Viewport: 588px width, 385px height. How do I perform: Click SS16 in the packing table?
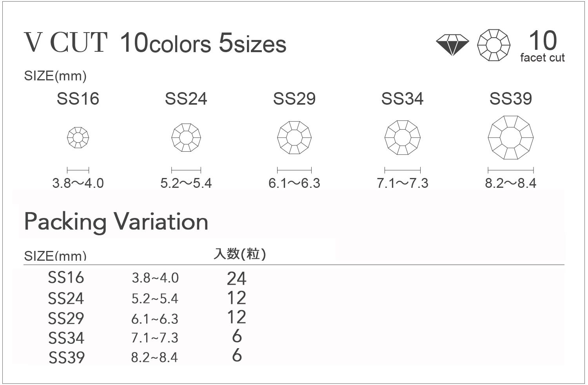point(66,278)
